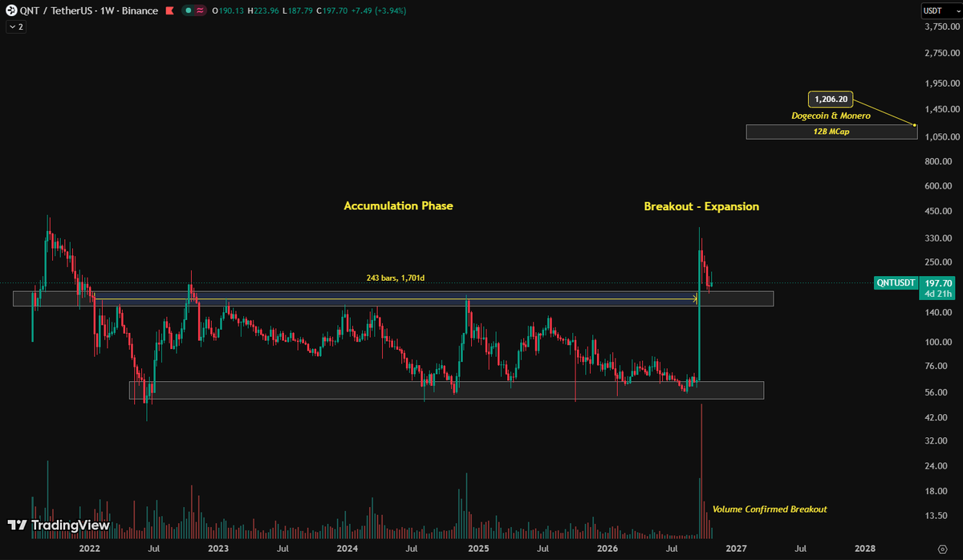Click the close value C197.70
The width and height of the screenshot is (963, 560).
pyautogui.click(x=332, y=10)
